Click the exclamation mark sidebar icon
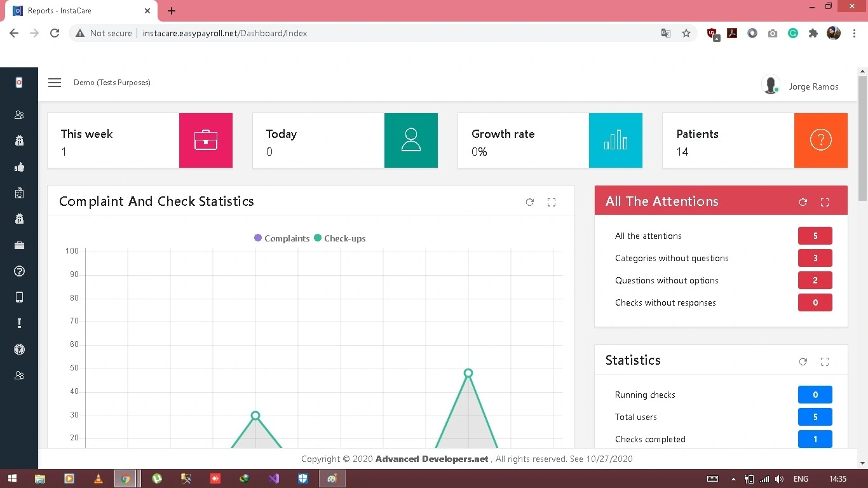Image resolution: width=868 pixels, height=488 pixels. point(19,323)
